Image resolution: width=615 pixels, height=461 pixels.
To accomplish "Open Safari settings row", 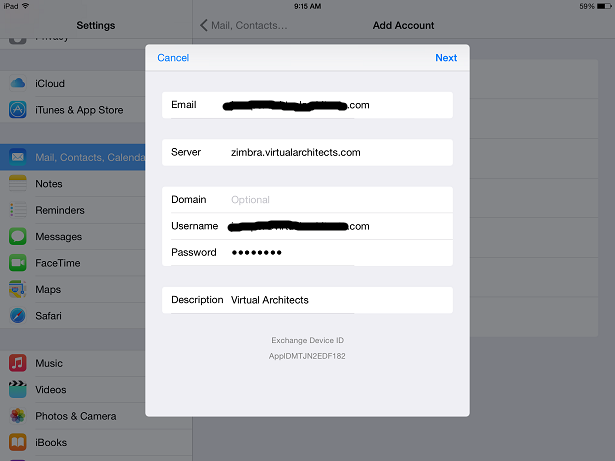I will pyautogui.click(x=73, y=315).
